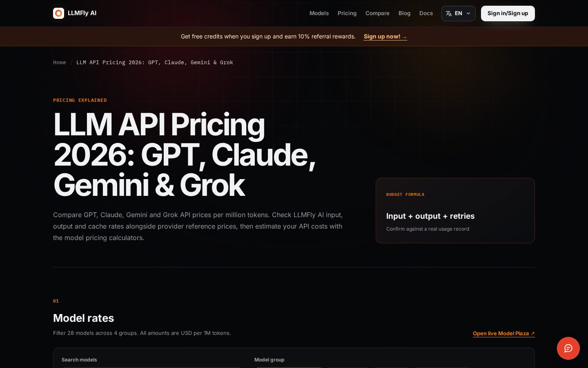Click the Sign in/Sign up button

coord(508,13)
